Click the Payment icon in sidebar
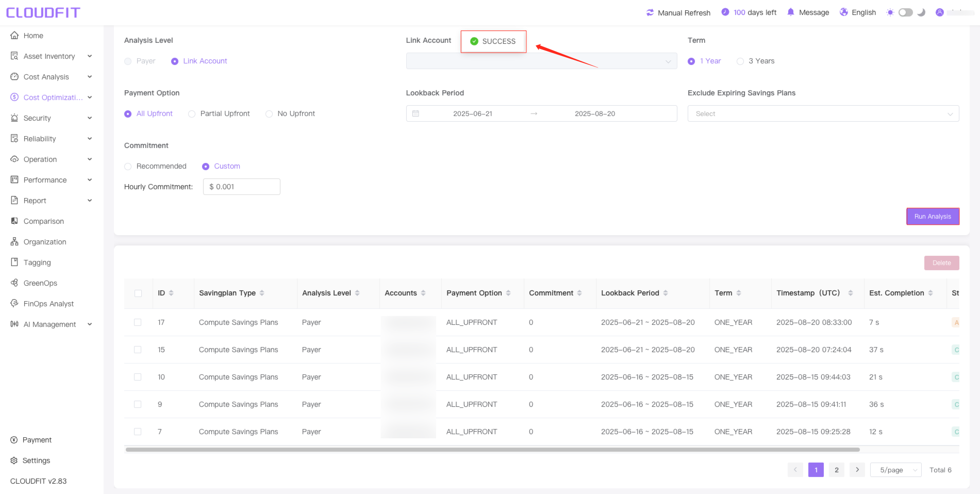 click(x=14, y=440)
